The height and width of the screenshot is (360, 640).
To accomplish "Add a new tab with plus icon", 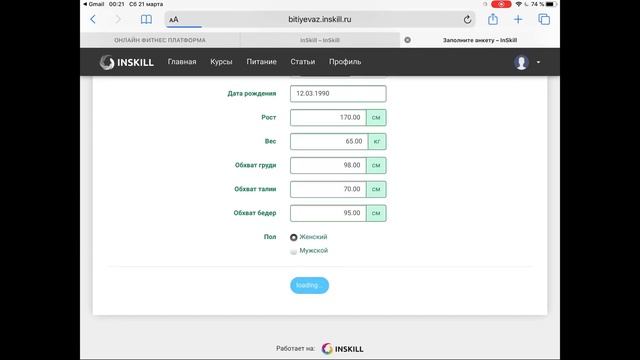I will click(x=518, y=19).
